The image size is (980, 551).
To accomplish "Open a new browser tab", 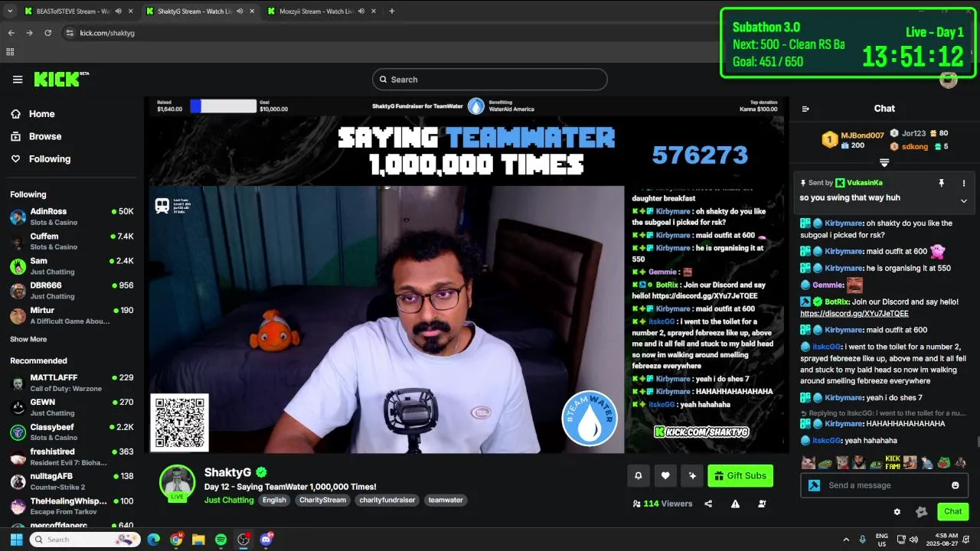I will tap(391, 11).
